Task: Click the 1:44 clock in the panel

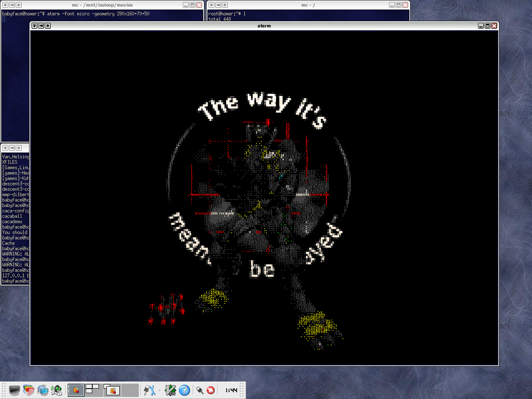Action: click(x=231, y=390)
